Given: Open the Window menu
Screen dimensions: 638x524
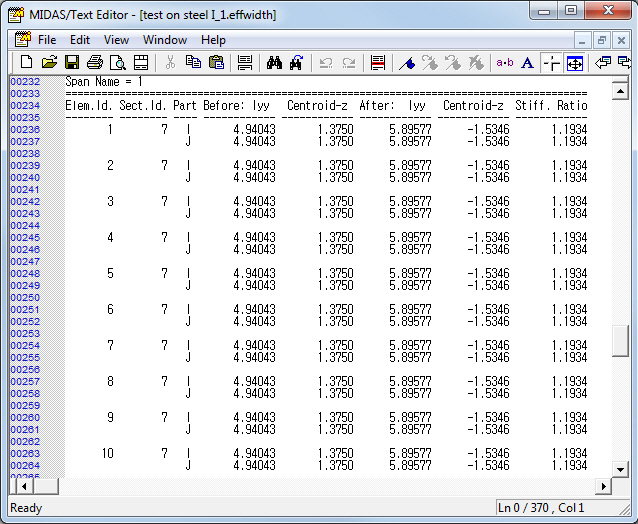Looking at the screenshot, I should point(164,40).
